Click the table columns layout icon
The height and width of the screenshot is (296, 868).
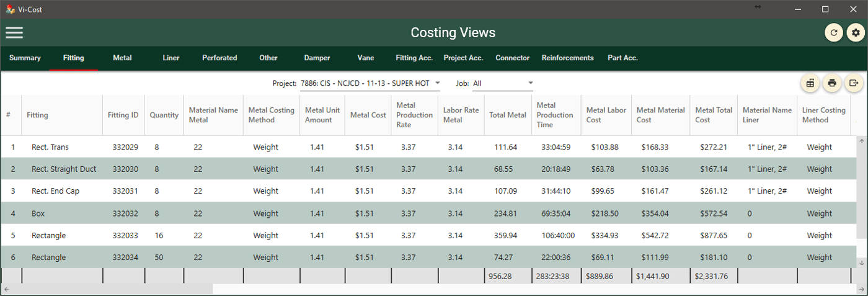click(810, 83)
